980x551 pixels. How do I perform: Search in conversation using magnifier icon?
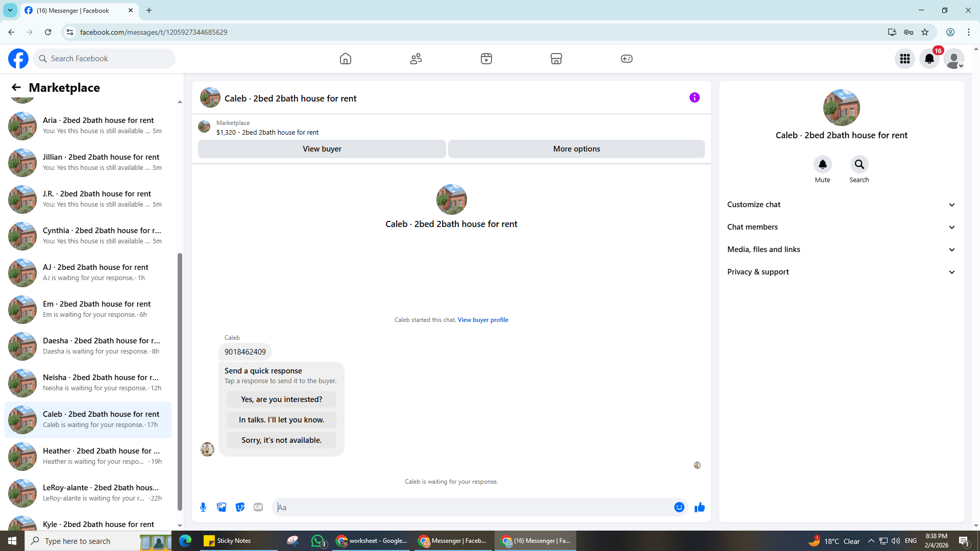(859, 165)
